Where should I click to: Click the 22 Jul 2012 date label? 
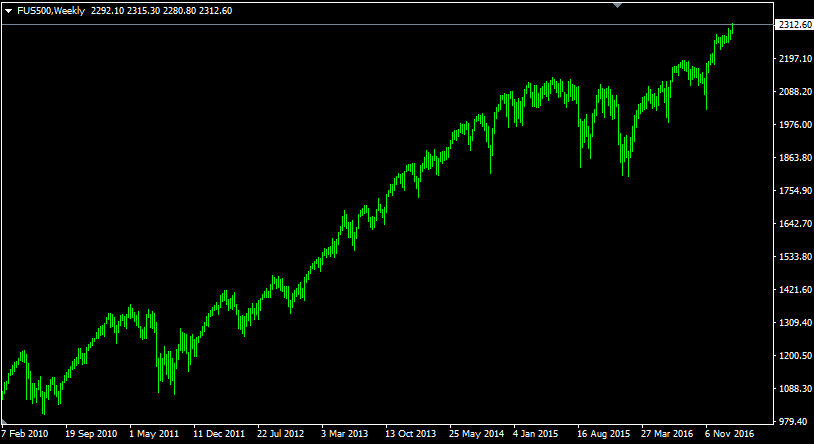click(x=280, y=434)
